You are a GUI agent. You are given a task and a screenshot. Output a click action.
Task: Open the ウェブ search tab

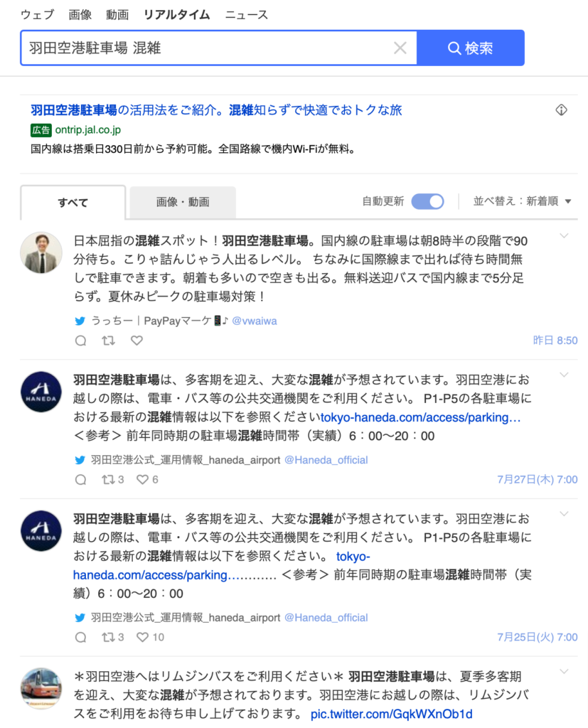tap(38, 15)
